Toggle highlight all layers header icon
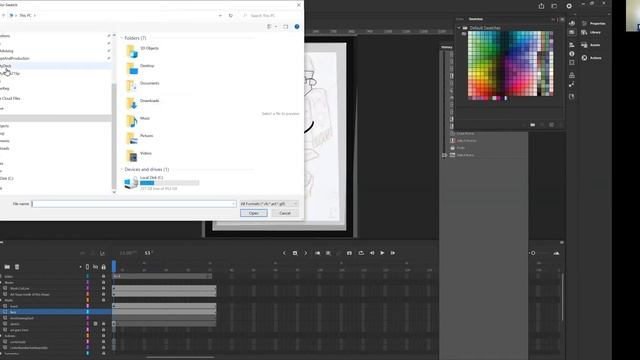Viewport: 640px width, 360px height. (x=87, y=267)
